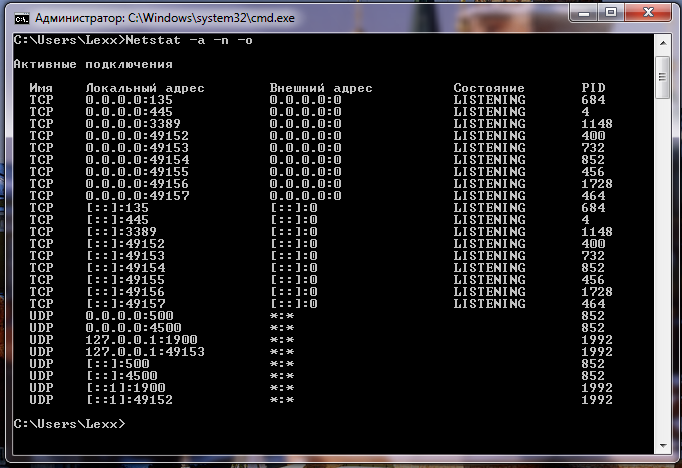
Task: Click the Внешний адрес column header
Action: tap(321, 88)
